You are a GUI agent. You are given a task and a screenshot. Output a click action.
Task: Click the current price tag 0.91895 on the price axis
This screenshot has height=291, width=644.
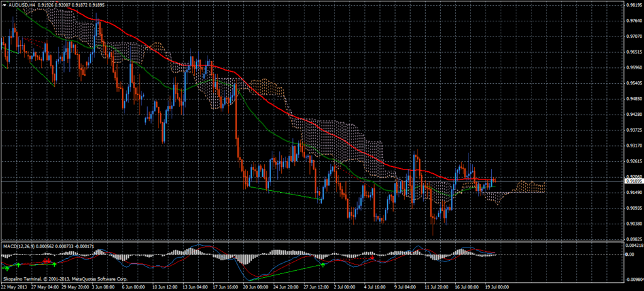tap(632, 181)
